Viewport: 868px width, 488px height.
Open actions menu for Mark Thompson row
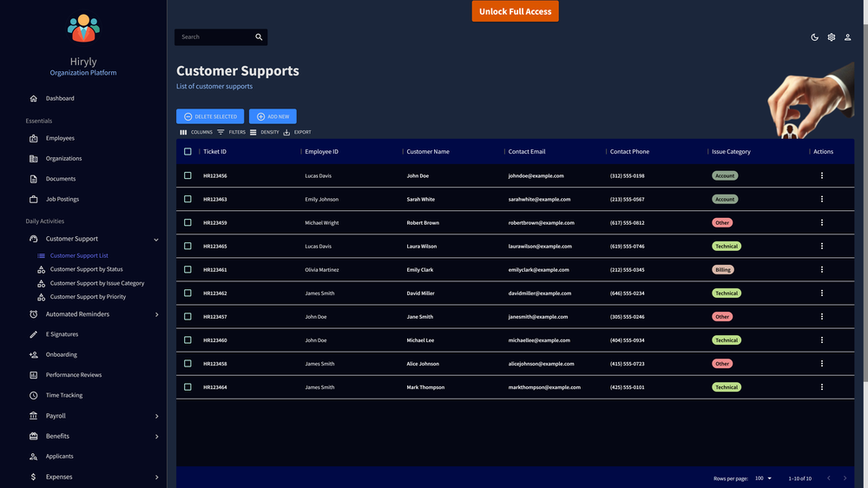821,387
